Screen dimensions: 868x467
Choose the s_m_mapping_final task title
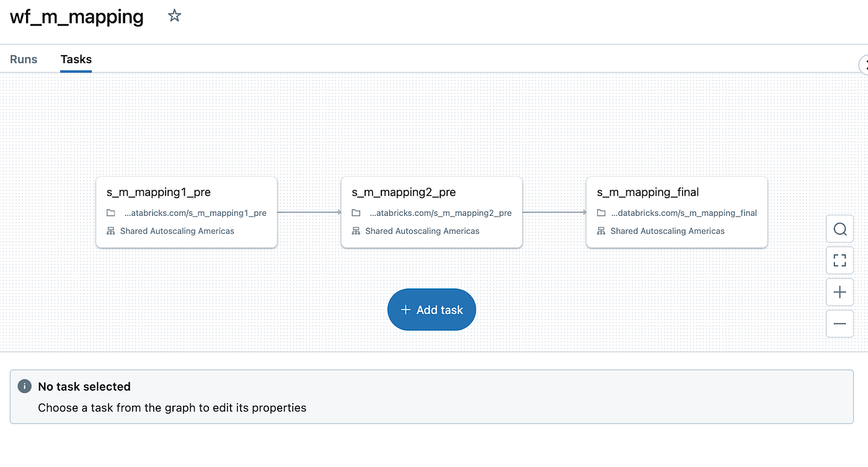pyautogui.click(x=648, y=192)
